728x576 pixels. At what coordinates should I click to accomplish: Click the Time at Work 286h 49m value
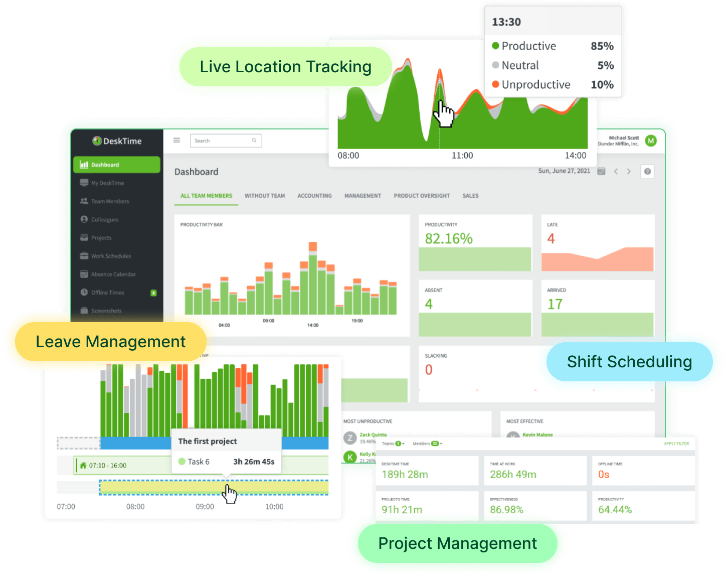coord(513,475)
